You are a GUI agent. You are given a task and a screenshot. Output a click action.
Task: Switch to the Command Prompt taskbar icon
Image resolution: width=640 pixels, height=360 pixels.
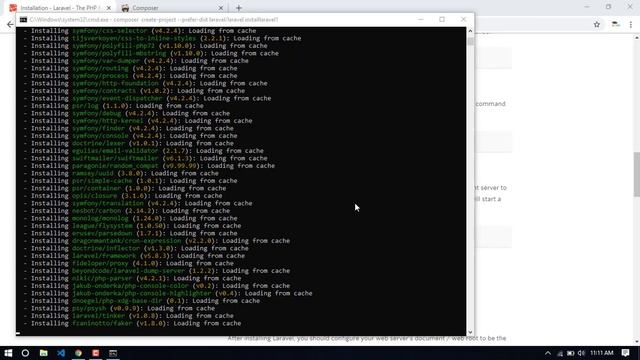[x=113, y=353]
